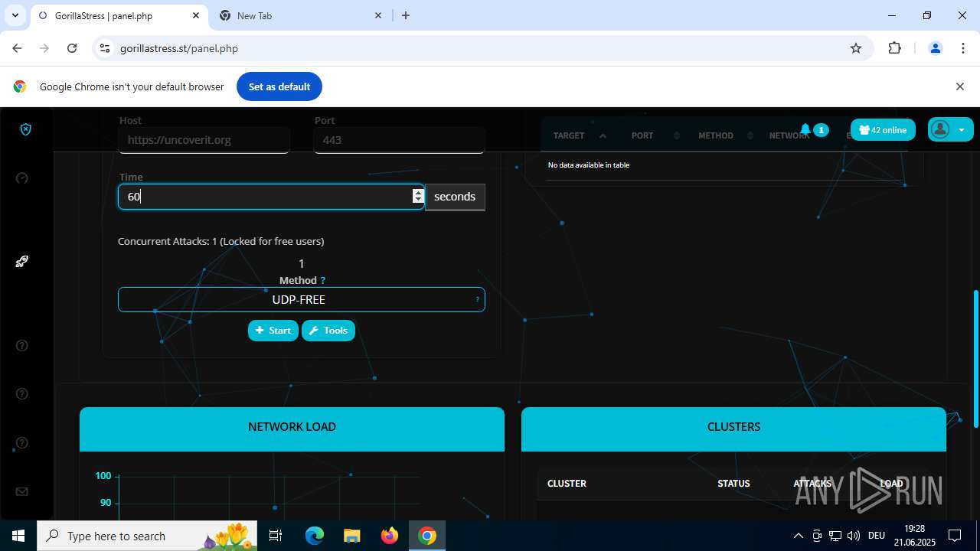This screenshot has height=551, width=980.
Task: Select the rocket icon in the sidebar
Action: tap(22, 262)
